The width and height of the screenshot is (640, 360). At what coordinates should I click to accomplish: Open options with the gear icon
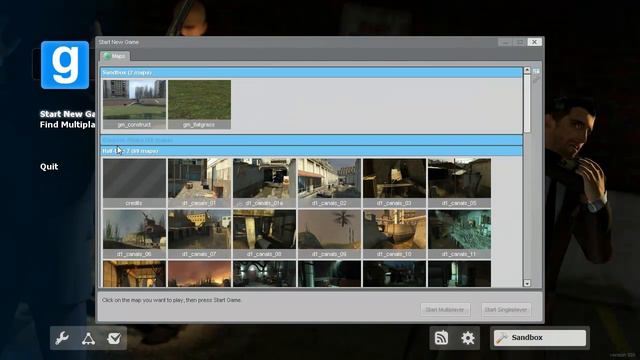pyautogui.click(x=468, y=338)
